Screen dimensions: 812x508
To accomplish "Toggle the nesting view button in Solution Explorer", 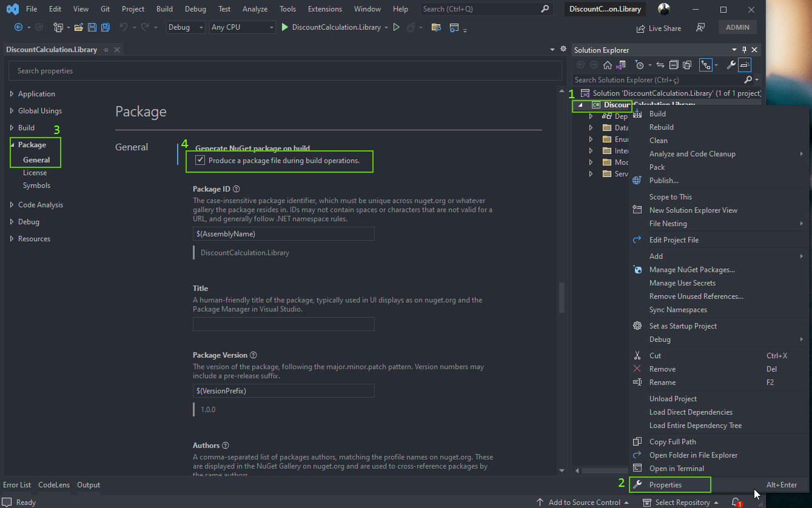I will coord(706,65).
